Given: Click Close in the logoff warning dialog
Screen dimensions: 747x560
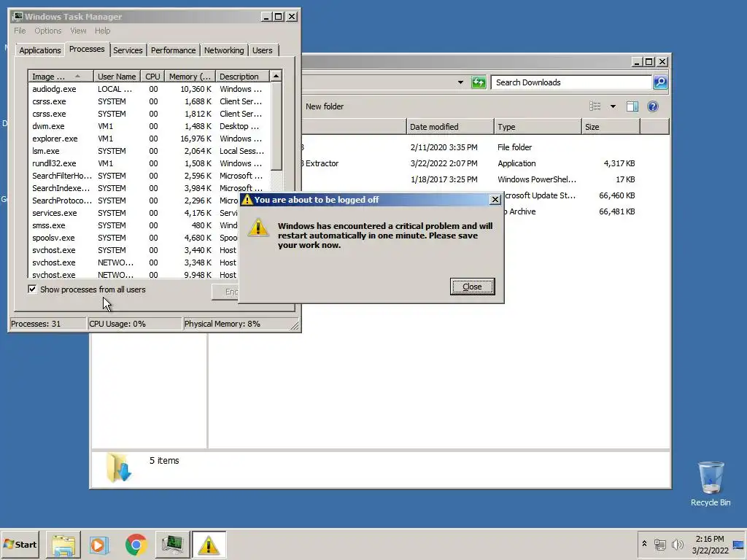Looking at the screenshot, I should [x=472, y=286].
